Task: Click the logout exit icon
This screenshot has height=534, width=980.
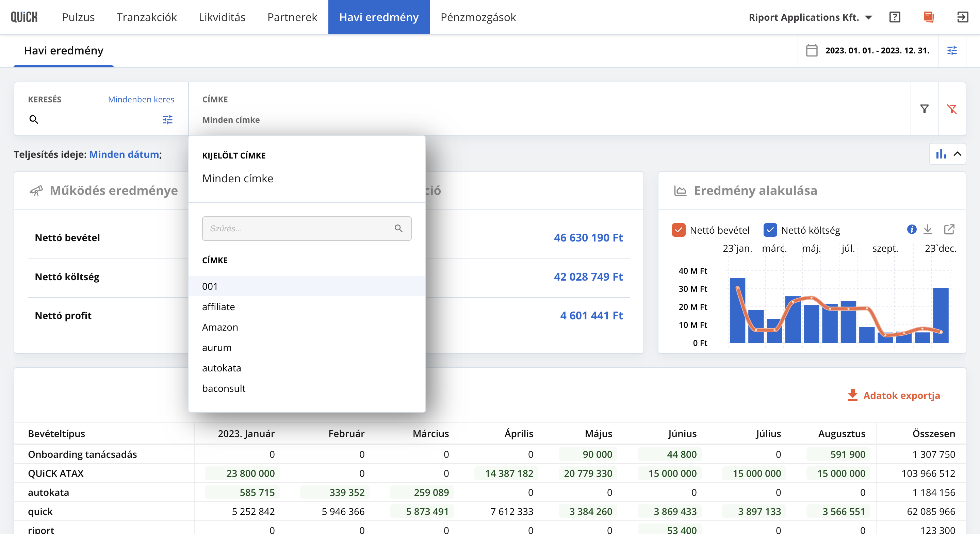Action: [x=963, y=17]
